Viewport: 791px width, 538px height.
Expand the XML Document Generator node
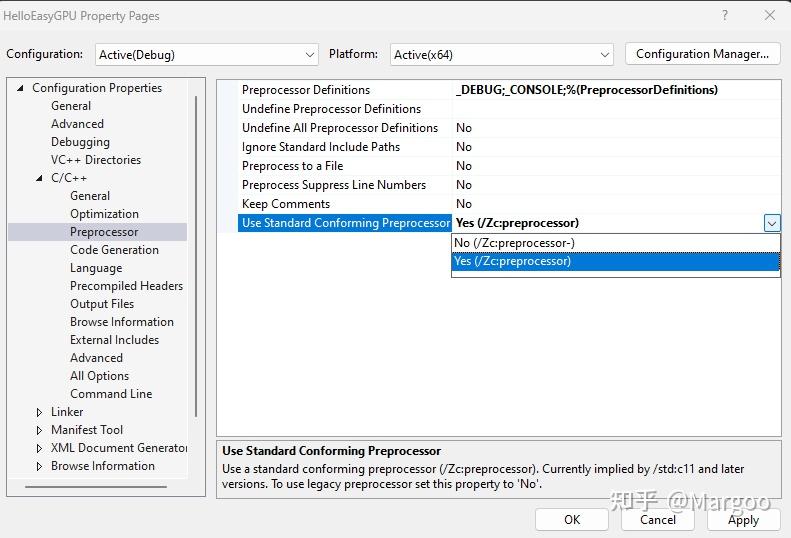coord(39,448)
